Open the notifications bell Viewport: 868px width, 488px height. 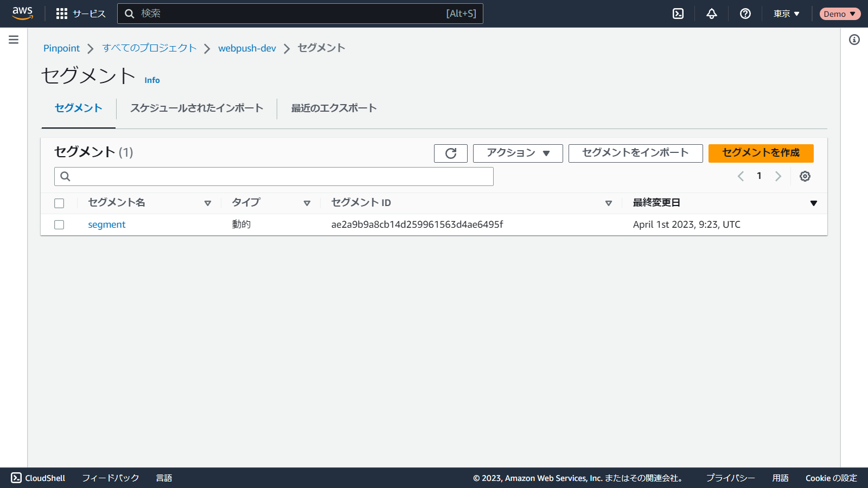(x=712, y=14)
